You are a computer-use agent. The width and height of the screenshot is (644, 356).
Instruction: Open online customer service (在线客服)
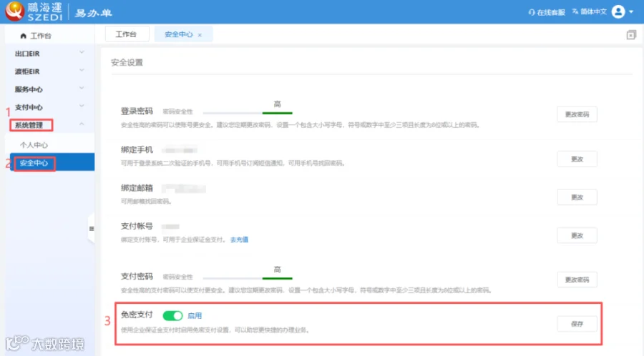click(547, 12)
